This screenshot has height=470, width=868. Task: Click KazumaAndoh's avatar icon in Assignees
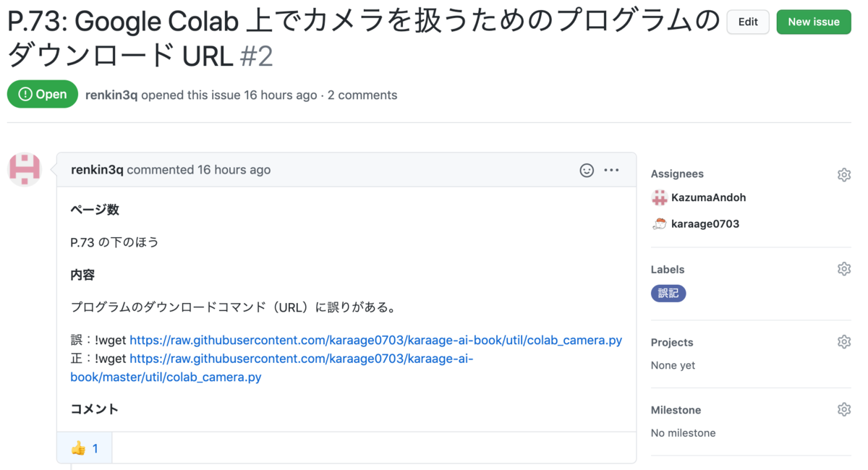click(659, 197)
